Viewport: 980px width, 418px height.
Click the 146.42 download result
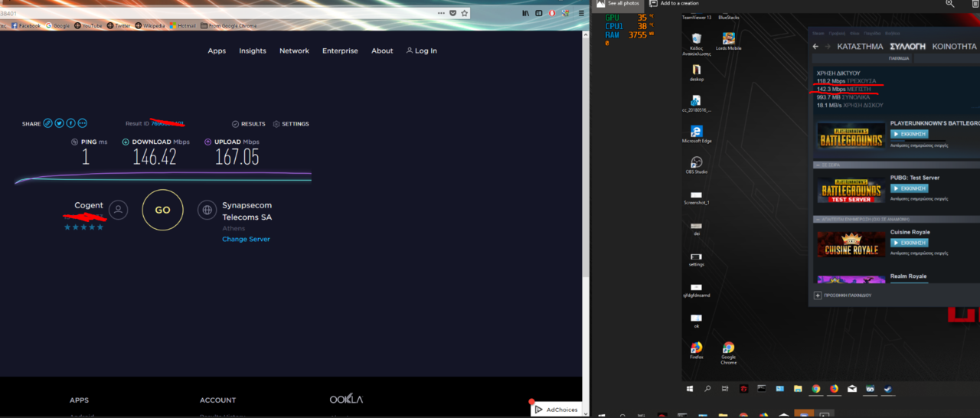click(155, 157)
